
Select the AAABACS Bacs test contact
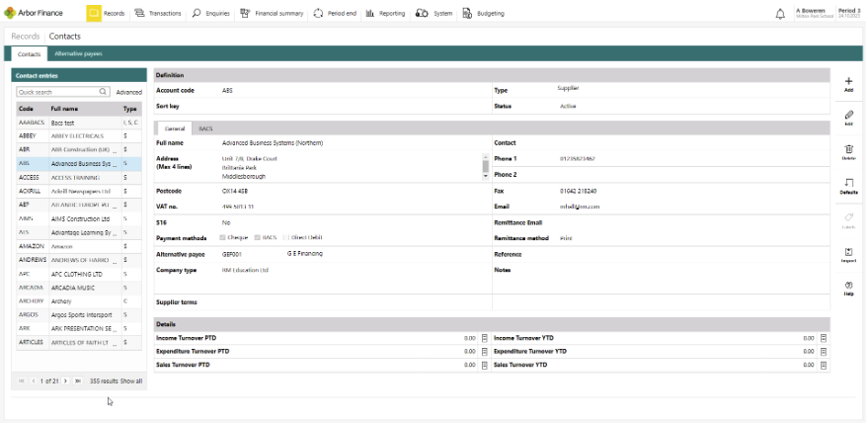click(79, 123)
